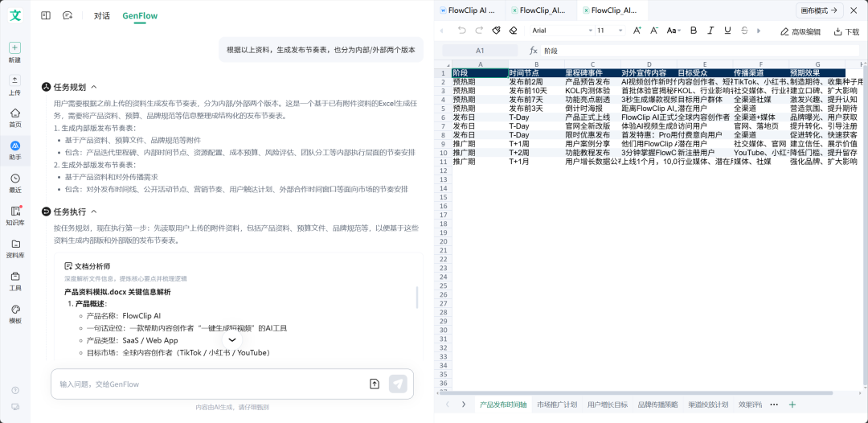Select row header 6
The width and height of the screenshot is (868, 423).
[443, 117]
